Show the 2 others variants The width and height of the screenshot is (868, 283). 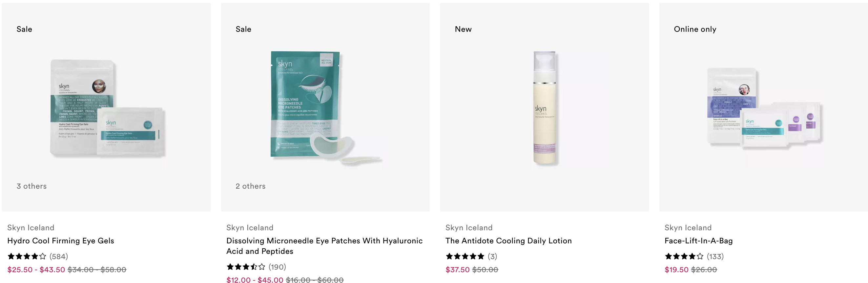tap(250, 186)
